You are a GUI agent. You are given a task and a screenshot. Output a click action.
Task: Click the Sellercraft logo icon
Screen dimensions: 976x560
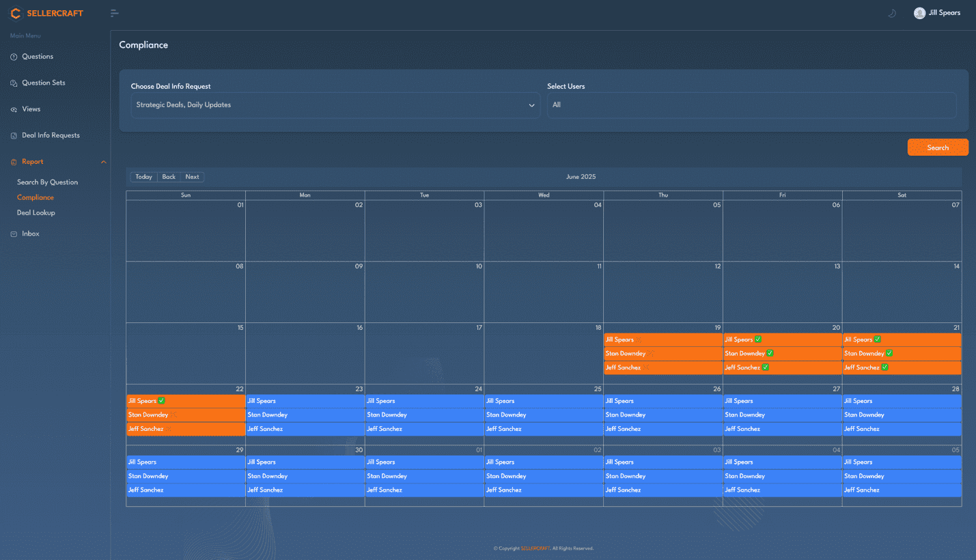[x=16, y=13]
